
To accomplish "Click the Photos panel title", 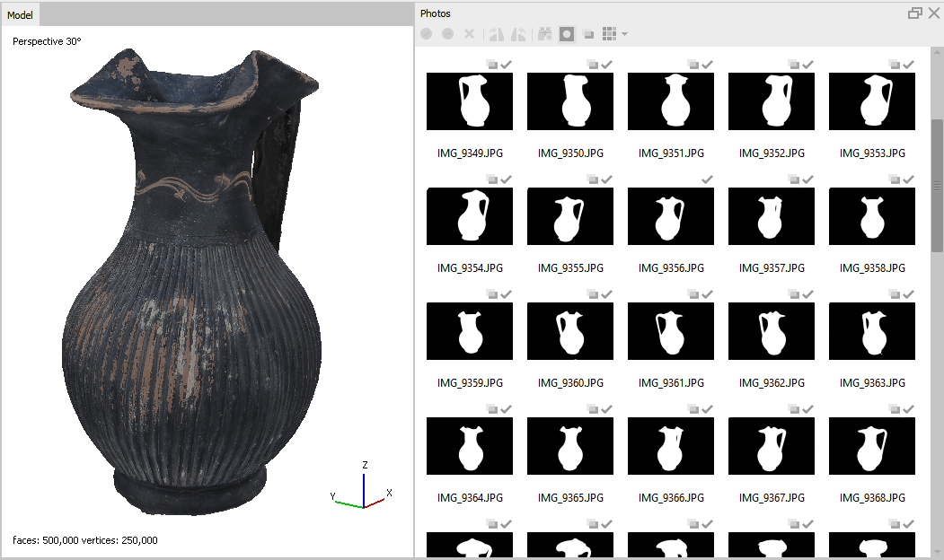I will click(x=436, y=13).
